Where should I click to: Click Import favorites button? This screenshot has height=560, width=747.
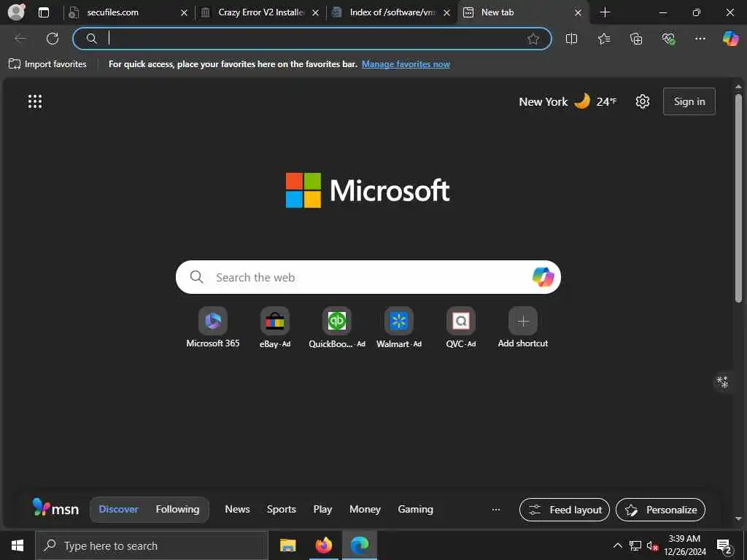47,64
